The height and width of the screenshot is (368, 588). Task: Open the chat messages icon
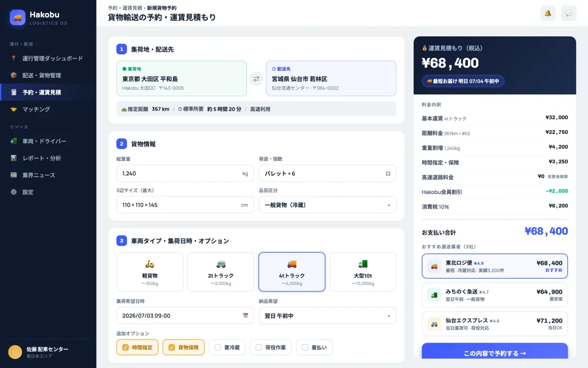(569, 13)
